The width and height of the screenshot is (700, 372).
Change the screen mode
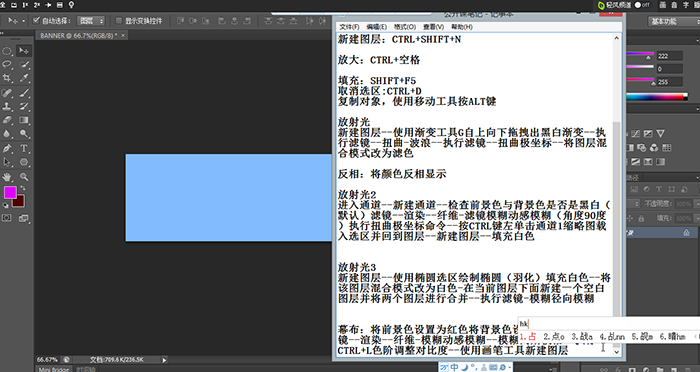(24, 218)
